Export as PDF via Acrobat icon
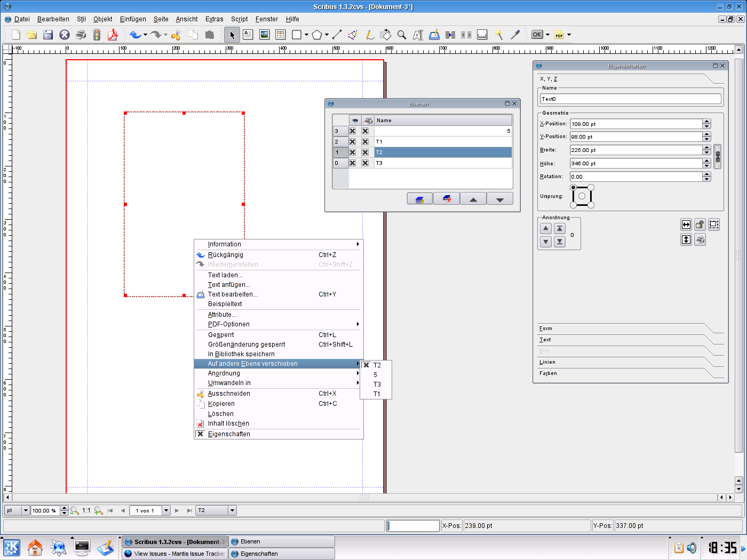The width and height of the screenshot is (747, 560). point(113,35)
